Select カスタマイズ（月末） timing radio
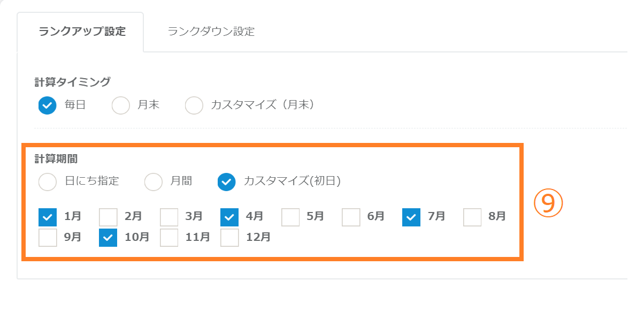Screen dimensions: 644x326 pos(194,105)
